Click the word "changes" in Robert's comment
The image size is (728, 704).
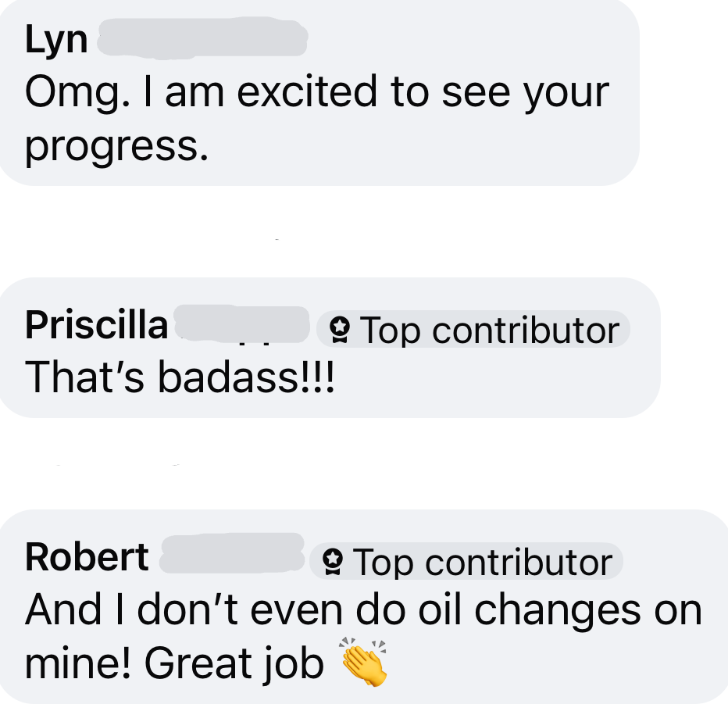click(558, 611)
